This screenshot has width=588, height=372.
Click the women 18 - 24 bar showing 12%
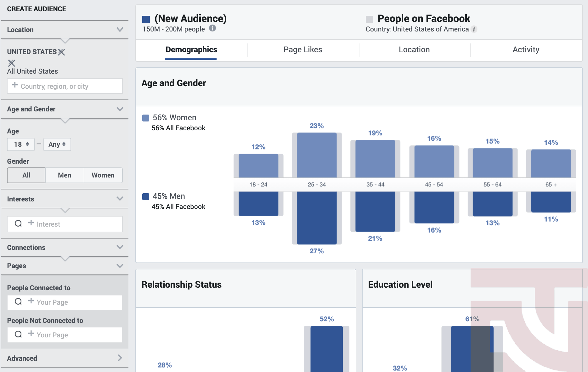(x=258, y=166)
